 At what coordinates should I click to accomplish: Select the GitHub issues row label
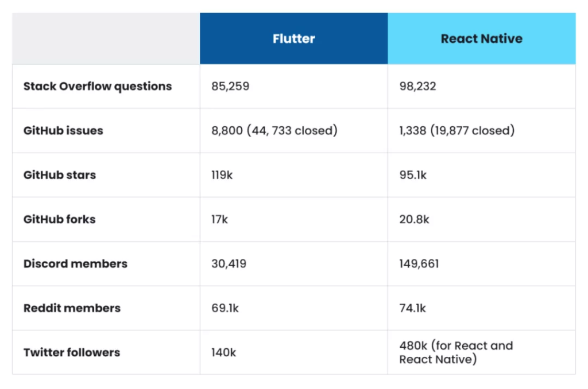click(x=63, y=130)
